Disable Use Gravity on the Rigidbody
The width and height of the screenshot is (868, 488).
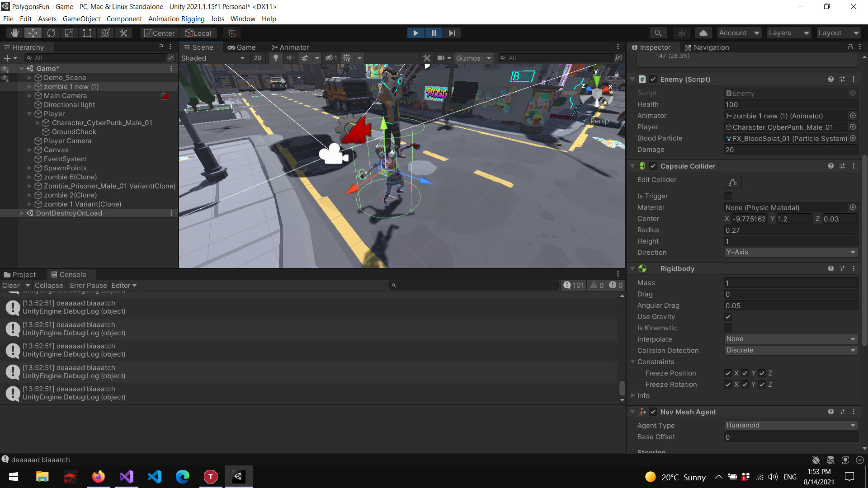pos(727,316)
